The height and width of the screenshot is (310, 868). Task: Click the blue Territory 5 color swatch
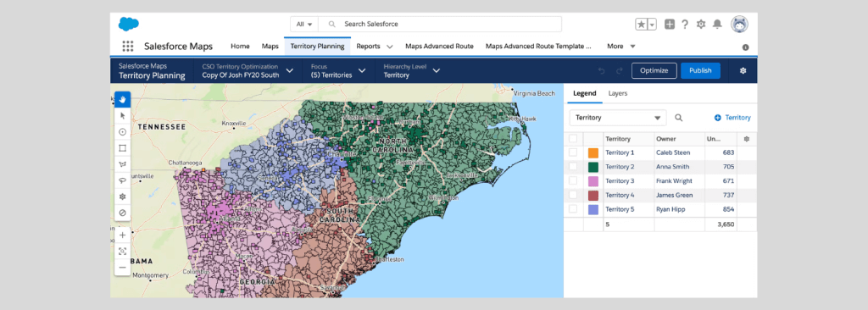coord(593,210)
